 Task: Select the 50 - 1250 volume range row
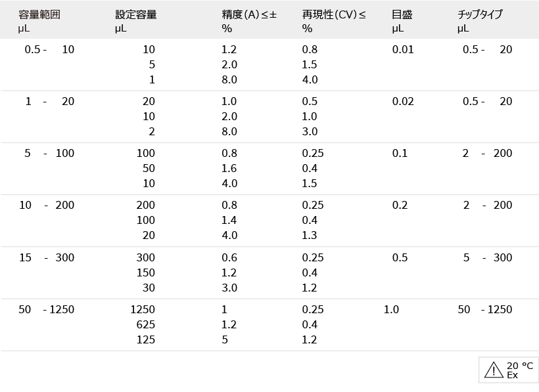click(269, 325)
